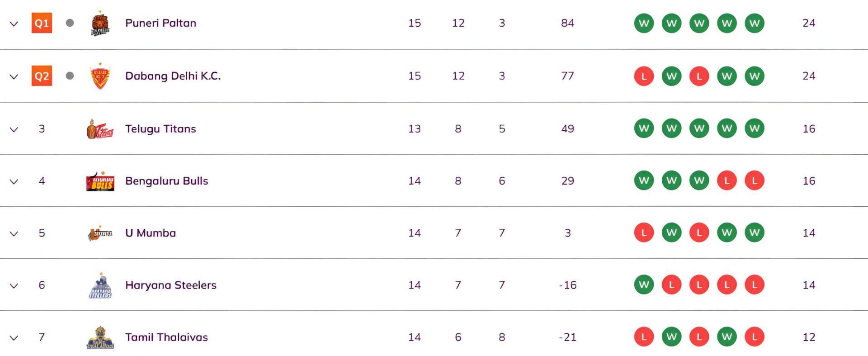Click the Telugu Titans team logo
The width and height of the screenshot is (868, 356).
[x=100, y=129]
